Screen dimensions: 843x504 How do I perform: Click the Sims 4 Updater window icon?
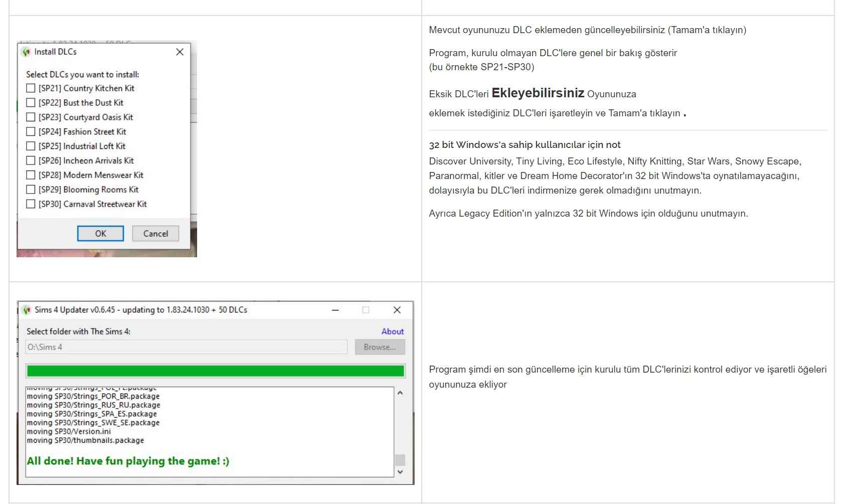(27, 310)
